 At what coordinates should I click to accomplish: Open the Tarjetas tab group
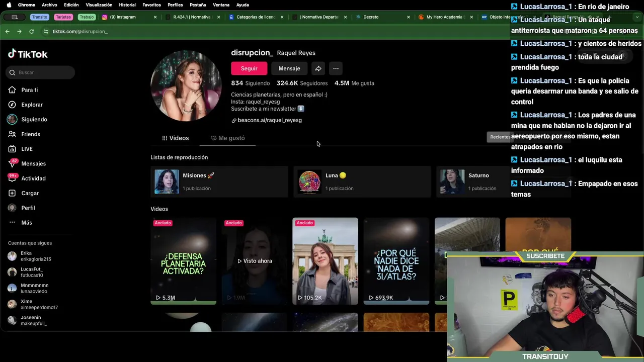pyautogui.click(x=63, y=17)
